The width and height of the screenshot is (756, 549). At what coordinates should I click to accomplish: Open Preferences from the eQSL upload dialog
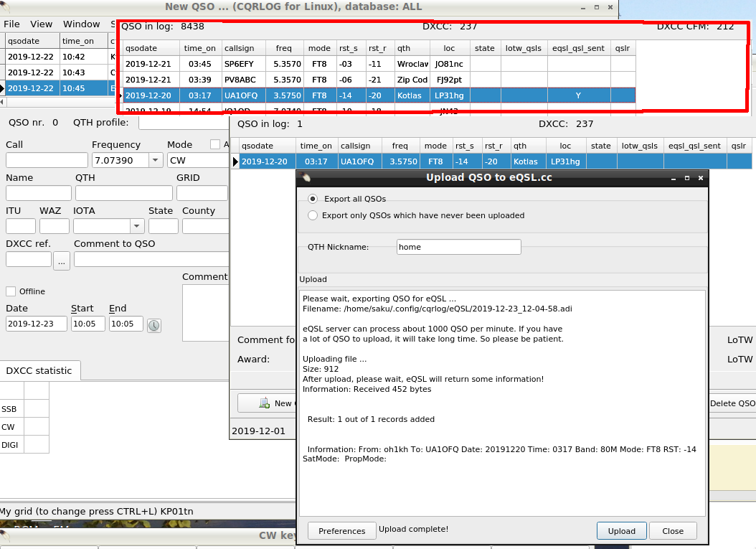(x=342, y=530)
